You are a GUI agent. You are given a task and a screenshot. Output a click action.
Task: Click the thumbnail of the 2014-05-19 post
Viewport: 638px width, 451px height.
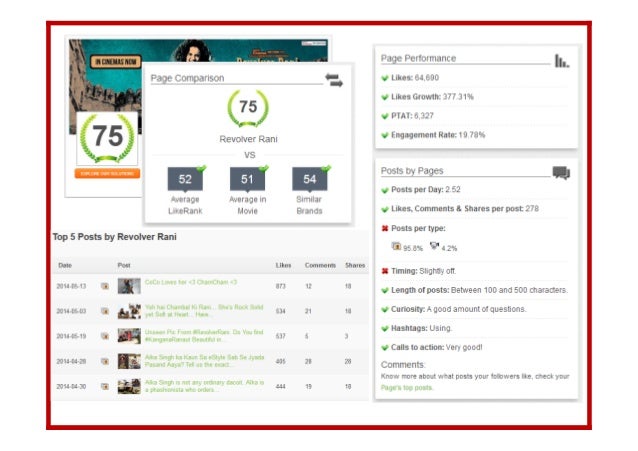129,336
